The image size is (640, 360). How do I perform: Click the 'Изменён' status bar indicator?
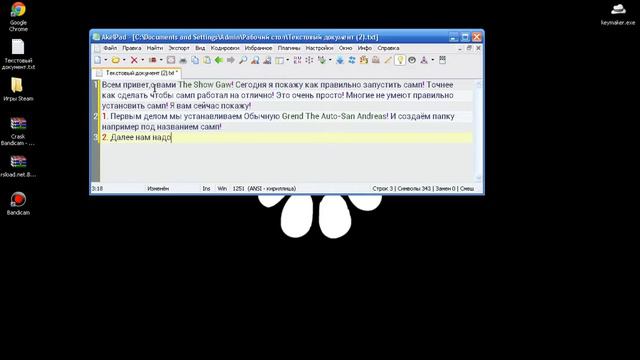click(x=158, y=189)
